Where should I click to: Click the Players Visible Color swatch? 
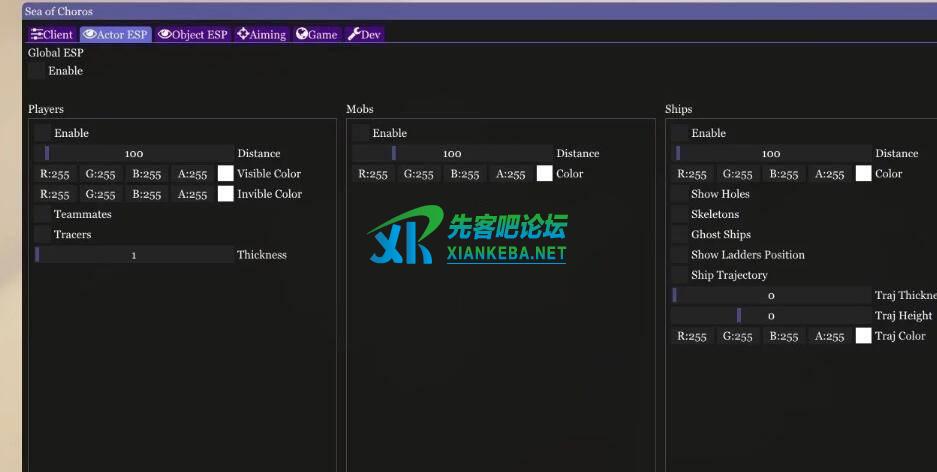coord(225,173)
